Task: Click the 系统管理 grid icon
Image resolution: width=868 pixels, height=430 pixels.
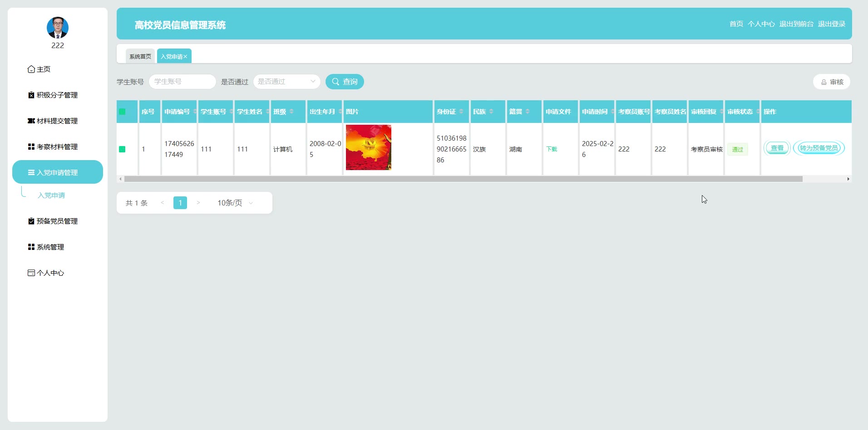Action: click(x=31, y=247)
